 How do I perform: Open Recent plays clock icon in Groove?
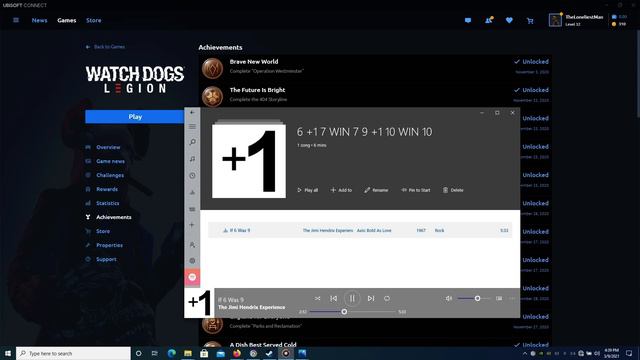192,176
